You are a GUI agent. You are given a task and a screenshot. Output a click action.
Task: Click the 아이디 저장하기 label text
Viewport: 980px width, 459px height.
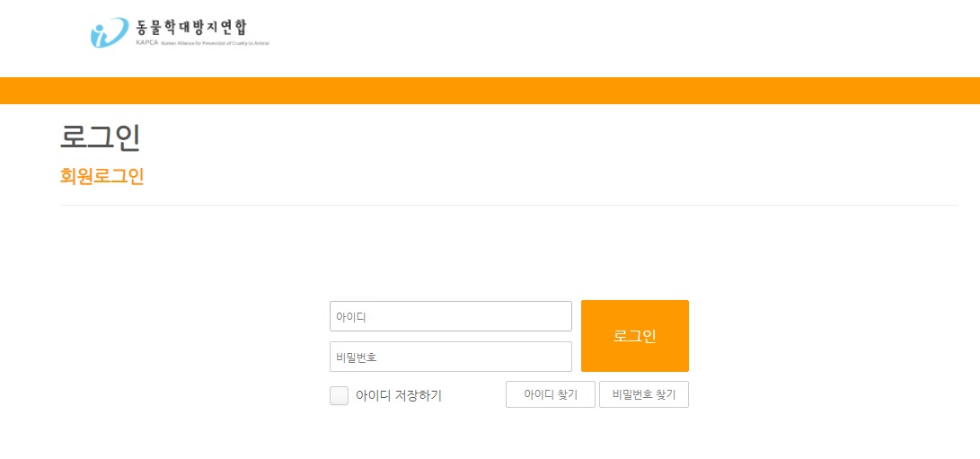(399, 396)
